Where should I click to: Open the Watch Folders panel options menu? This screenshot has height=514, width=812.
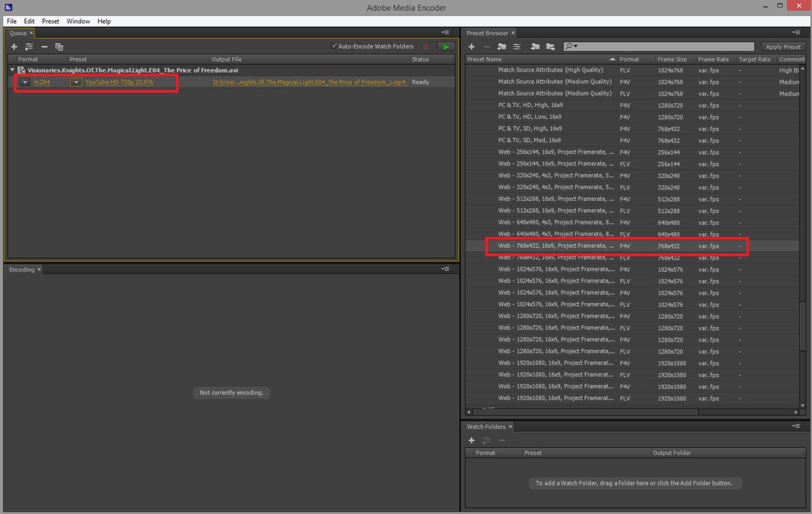(x=796, y=426)
